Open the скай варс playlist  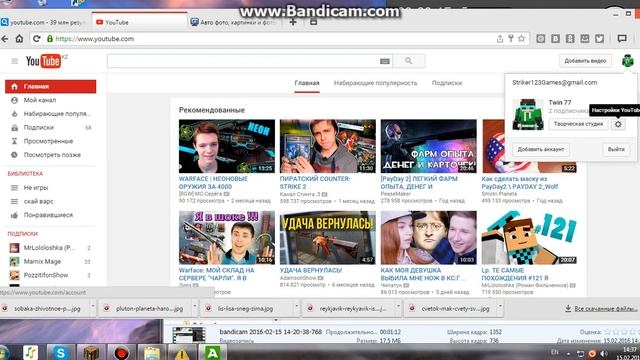[x=51, y=201]
